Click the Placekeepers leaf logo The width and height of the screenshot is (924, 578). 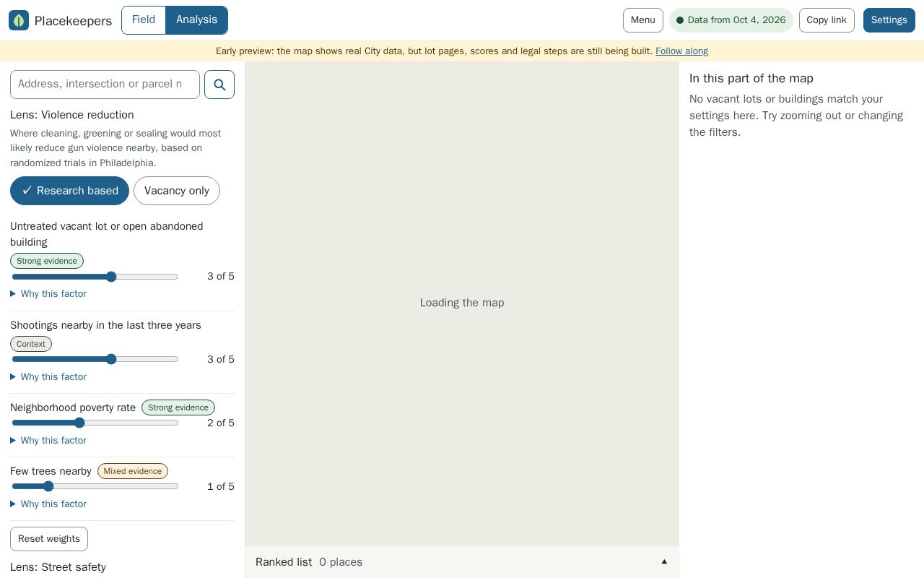click(x=19, y=20)
